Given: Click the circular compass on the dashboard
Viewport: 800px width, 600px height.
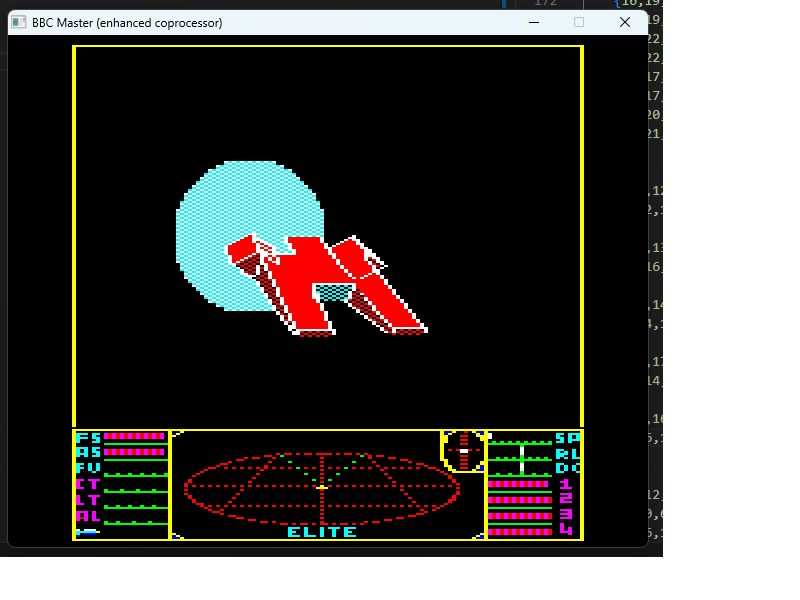Looking at the screenshot, I should 463,451.
